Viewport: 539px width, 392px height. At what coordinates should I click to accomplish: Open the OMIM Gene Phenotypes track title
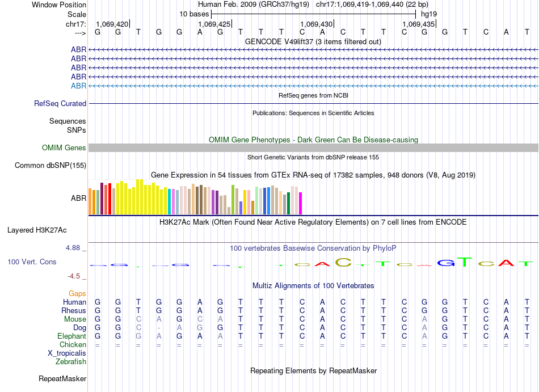point(313,140)
